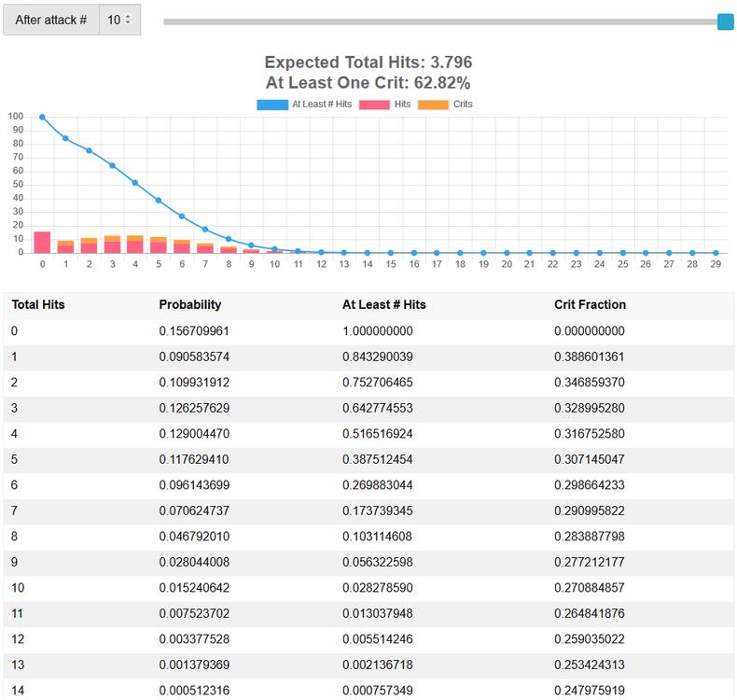This screenshot has width=737, height=700.
Task: Click the pink Hits bar at 0
Action: [42, 243]
